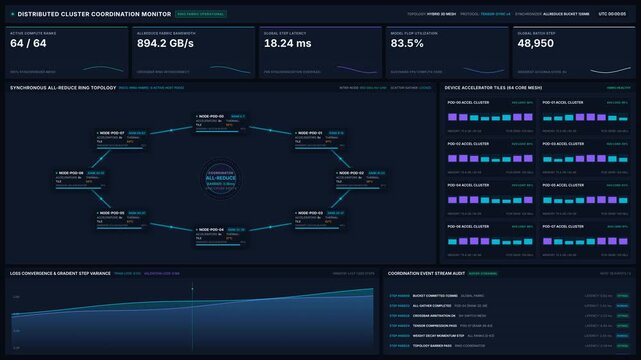Image resolution: width=641 pixels, height=360 pixels.
Task: Click the sparkline in Active Compute Ranks card
Action: click(103, 69)
